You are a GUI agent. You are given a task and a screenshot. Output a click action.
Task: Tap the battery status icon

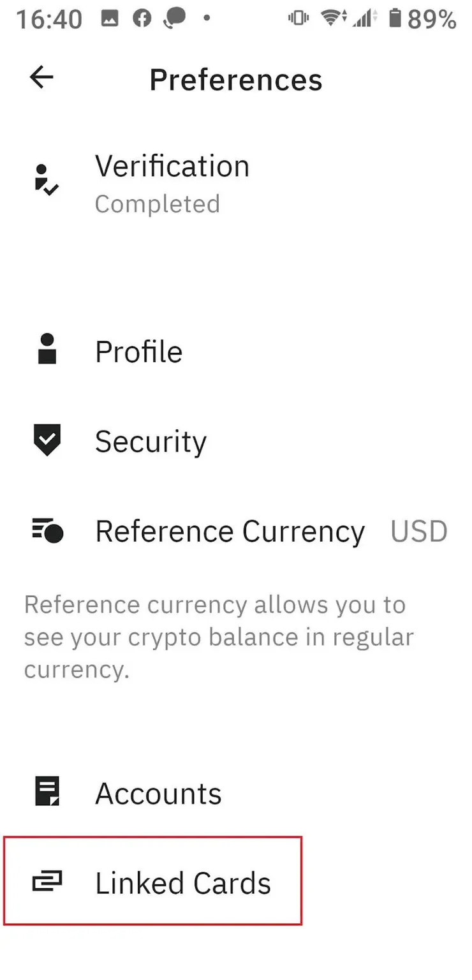[x=395, y=19]
